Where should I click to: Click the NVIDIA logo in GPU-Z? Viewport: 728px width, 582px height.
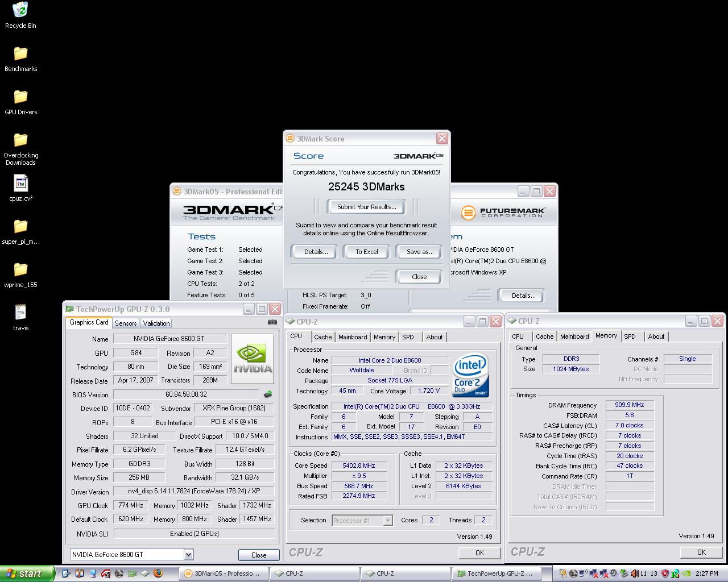(x=253, y=358)
